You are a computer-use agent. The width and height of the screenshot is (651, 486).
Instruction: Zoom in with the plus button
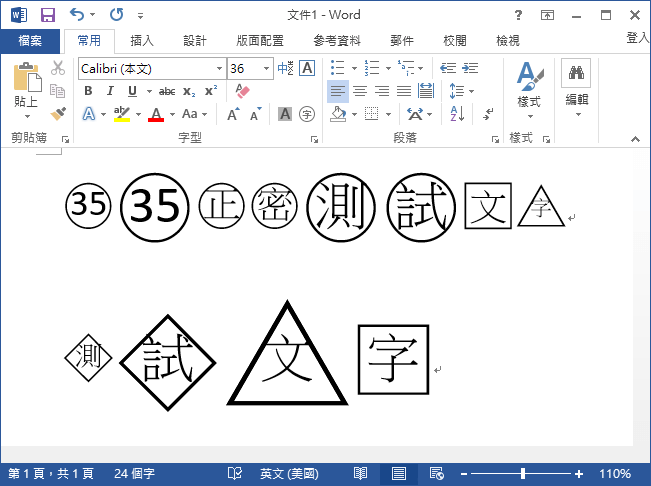pyautogui.click(x=579, y=474)
